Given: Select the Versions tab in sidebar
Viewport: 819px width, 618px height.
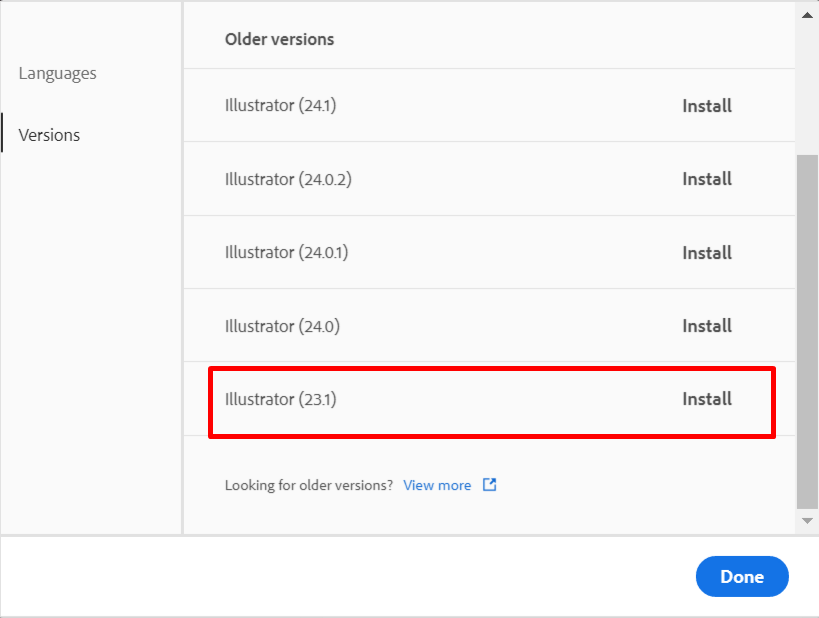Looking at the screenshot, I should pyautogui.click(x=49, y=135).
